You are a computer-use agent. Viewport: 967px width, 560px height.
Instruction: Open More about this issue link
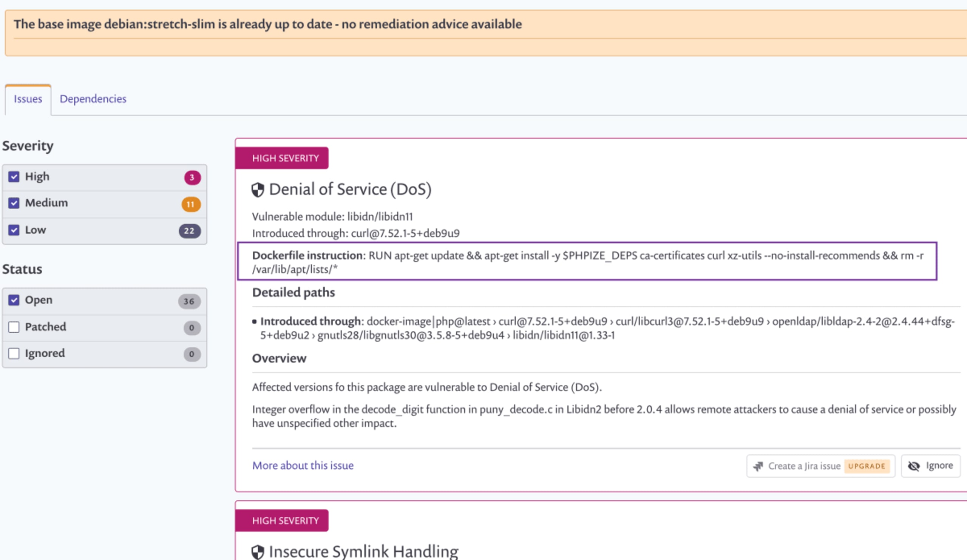(x=303, y=465)
